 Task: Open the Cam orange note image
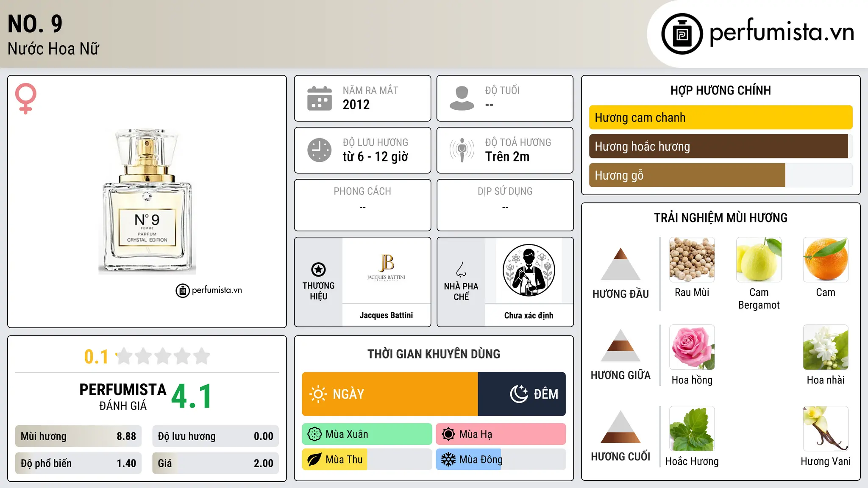pyautogui.click(x=826, y=260)
